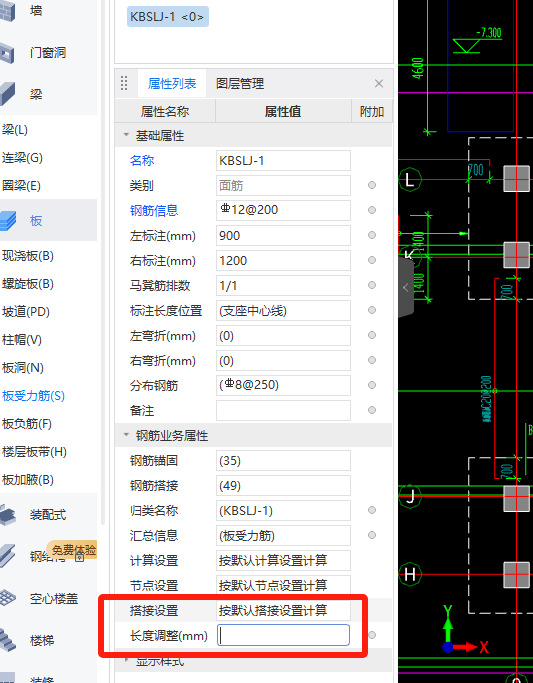
Task: Select 柱帽(V) item
Action: click(22, 339)
